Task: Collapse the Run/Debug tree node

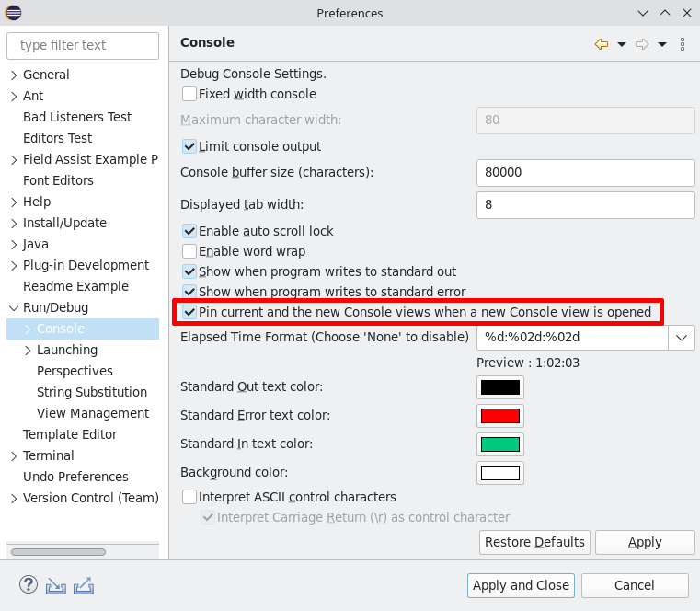Action: click(x=14, y=307)
